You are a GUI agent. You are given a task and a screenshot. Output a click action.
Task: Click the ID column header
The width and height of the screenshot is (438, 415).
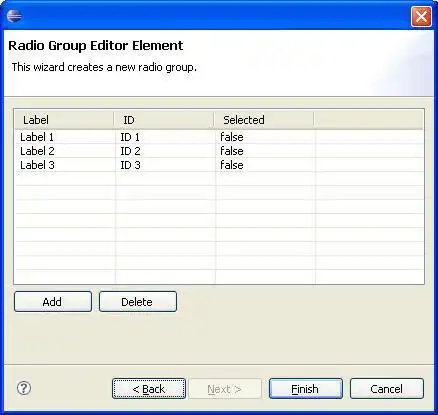point(164,120)
